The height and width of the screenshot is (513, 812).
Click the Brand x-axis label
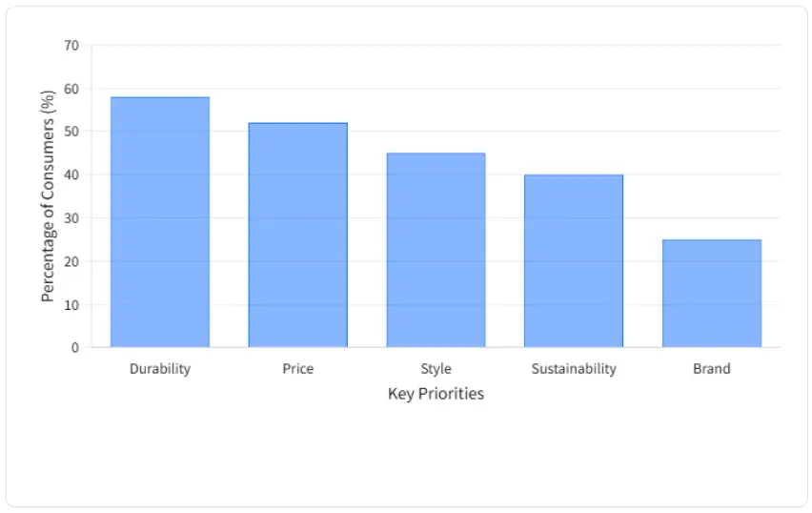coord(712,369)
